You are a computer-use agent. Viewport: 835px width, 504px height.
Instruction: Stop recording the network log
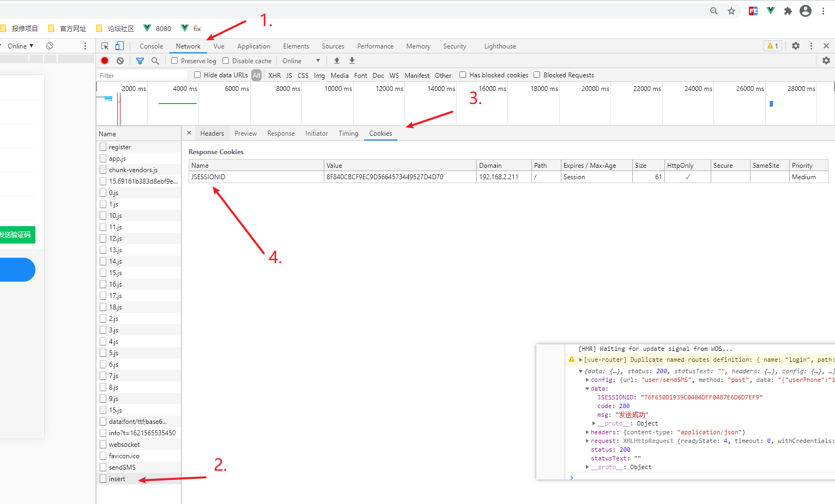[x=105, y=60]
